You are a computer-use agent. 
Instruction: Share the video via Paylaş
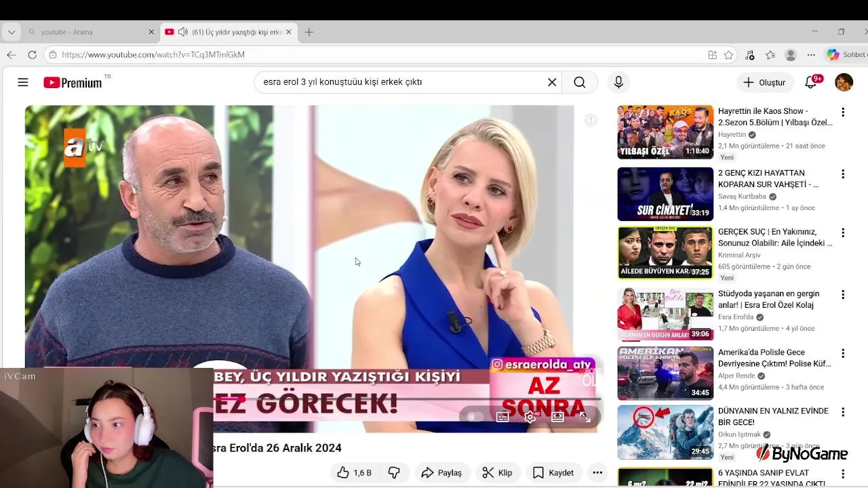pyautogui.click(x=441, y=472)
